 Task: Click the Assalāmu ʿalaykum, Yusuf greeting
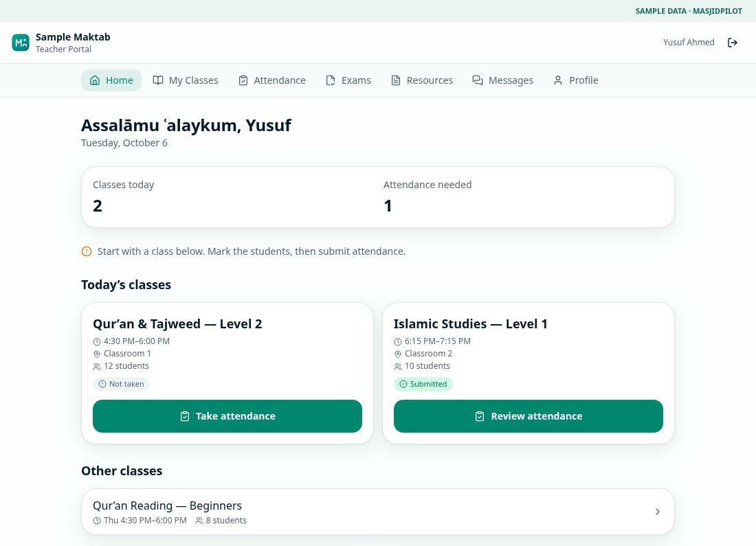pyautogui.click(x=186, y=125)
